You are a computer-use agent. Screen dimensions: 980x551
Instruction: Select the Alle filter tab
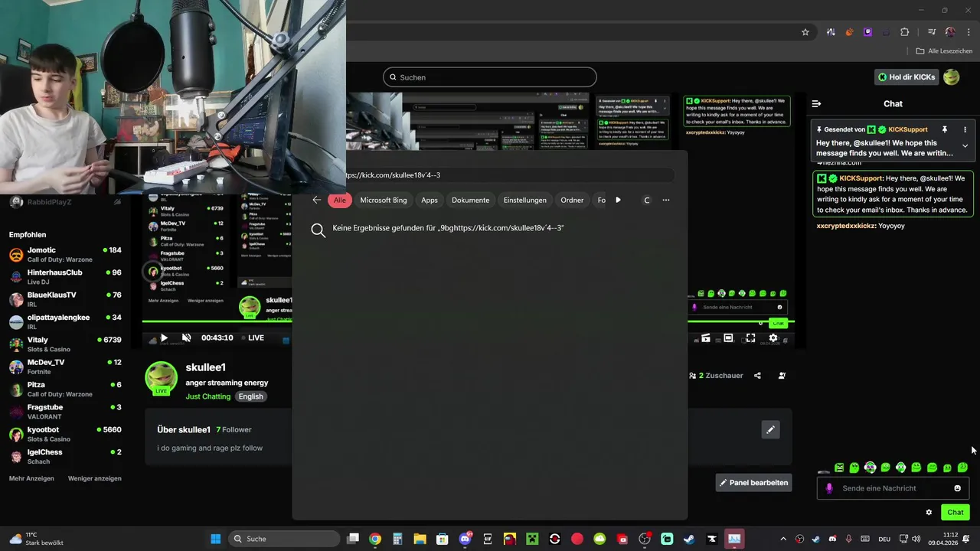coord(339,200)
